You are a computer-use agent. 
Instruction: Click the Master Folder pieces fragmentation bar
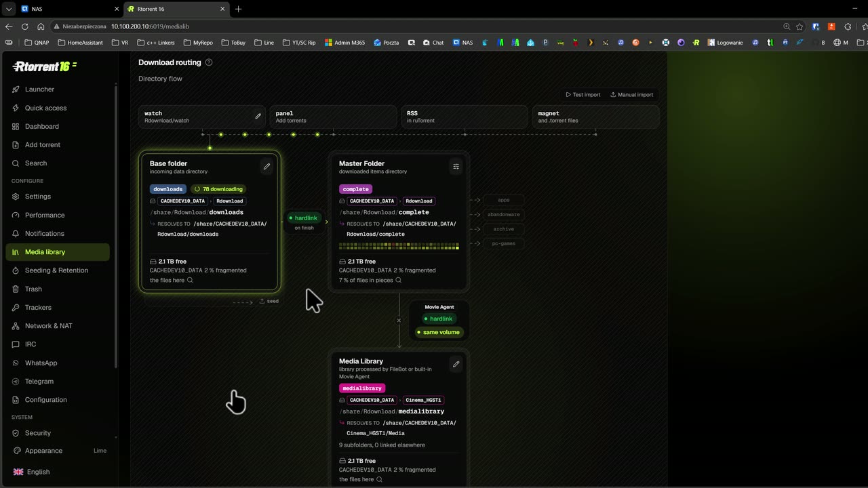click(x=399, y=247)
